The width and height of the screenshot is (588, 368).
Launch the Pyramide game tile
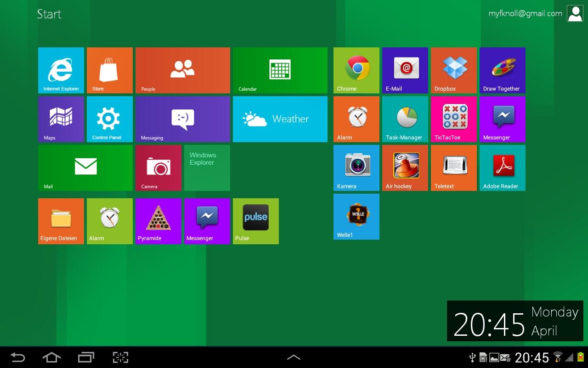[x=158, y=221]
